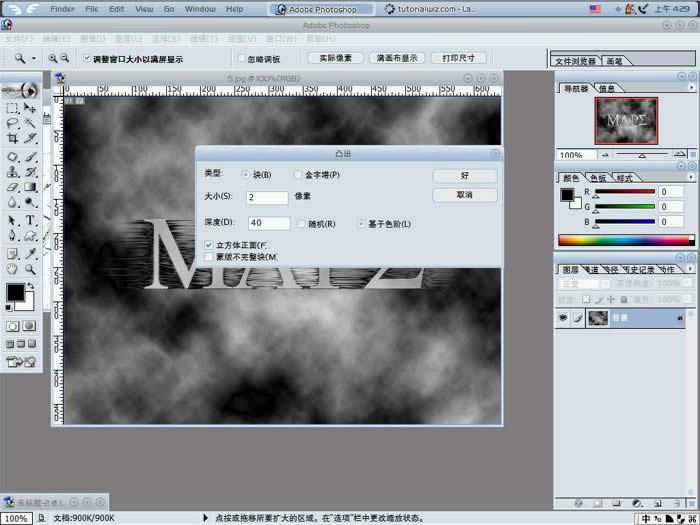Toggle the 立方体正面 checkbox
Image resolution: width=700 pixels, height=525 pixels.
pyautogui.click(x=208, y=245)
